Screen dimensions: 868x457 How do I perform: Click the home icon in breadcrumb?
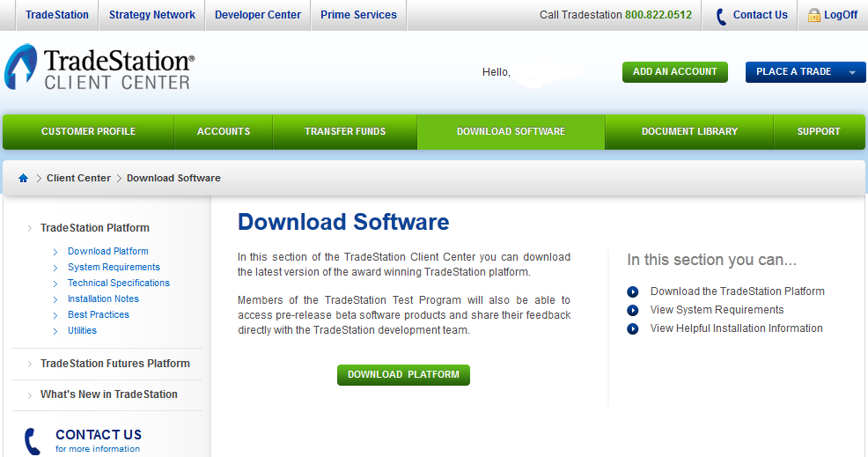pos(23,178)
